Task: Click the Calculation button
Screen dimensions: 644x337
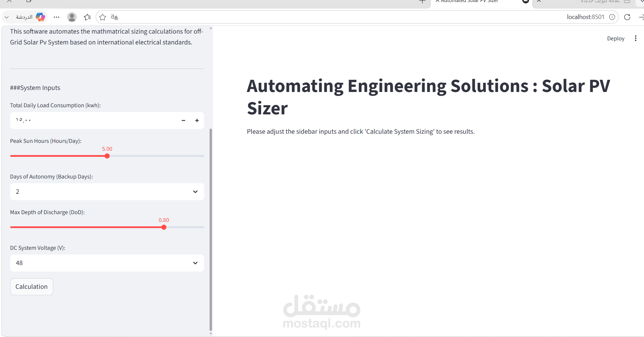Action: tap(32, 287)
